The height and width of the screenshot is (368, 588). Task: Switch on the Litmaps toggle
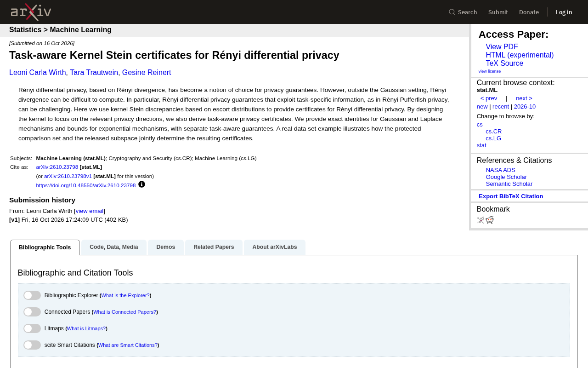(32, 328)
